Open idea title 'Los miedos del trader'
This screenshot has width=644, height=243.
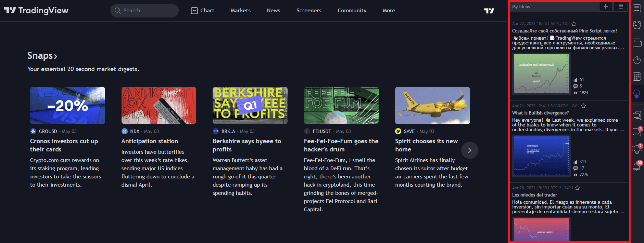[x=534, y=195]
